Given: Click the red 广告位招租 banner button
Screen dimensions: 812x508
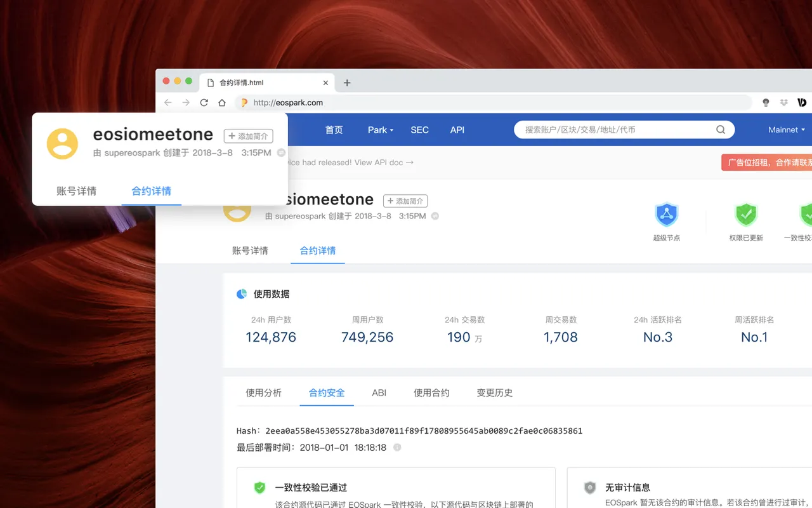Looking at the screenshot, I should 766,163.
